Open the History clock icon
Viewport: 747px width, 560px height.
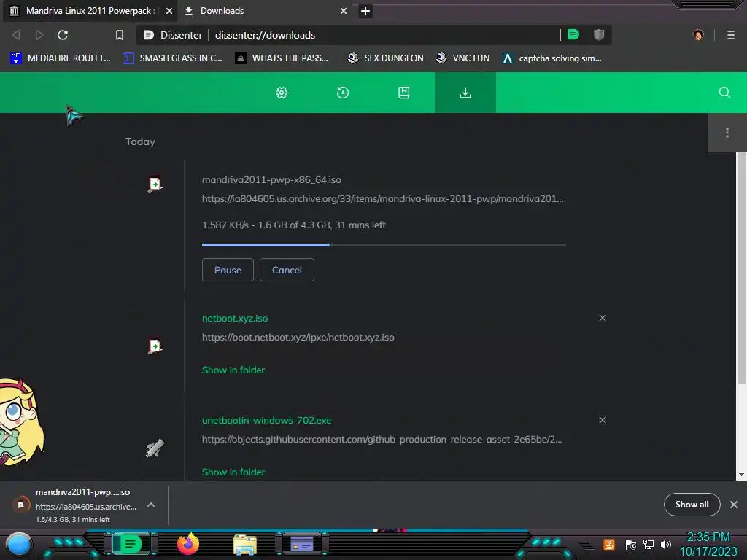tap(343, 93)
